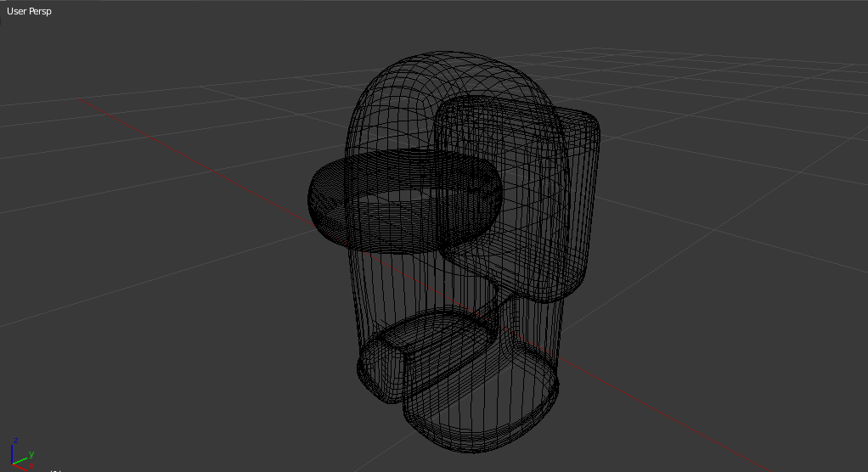Viewport: 868px width, 472px height.
Task: Click the XYZ axis orientation indicator
Action: [x=22, y=453]
